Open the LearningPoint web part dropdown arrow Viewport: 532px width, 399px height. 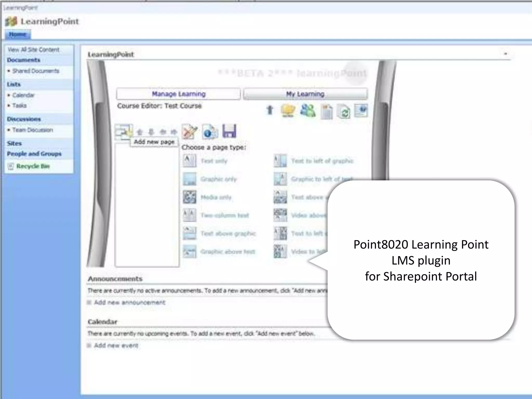pos(506,54)
